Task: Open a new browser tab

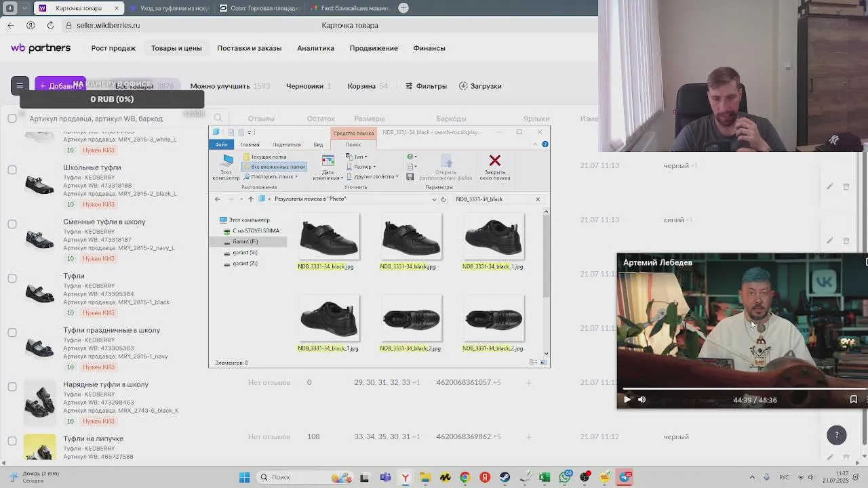Action: 403,8
